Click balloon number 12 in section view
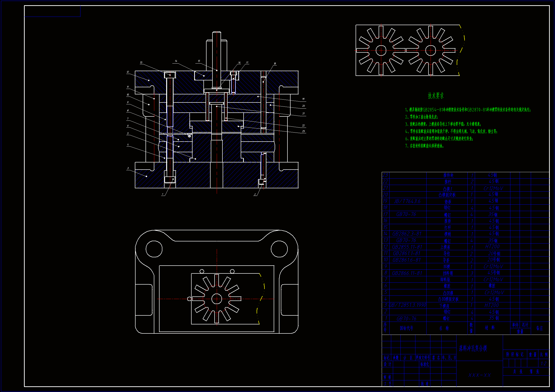555x392 pixels. point(128,72)
